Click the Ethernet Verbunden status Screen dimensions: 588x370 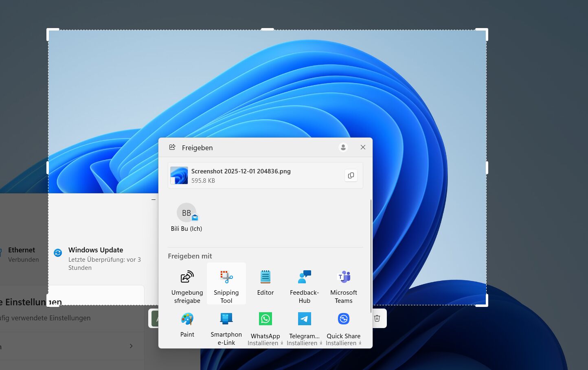click(x=22, y=254)
